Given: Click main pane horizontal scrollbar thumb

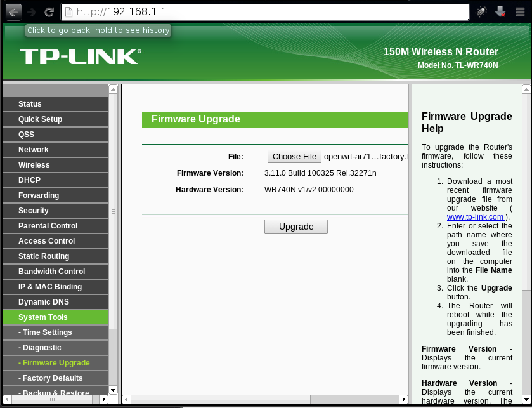Looking at the screenshot, I should pos(221,399).
